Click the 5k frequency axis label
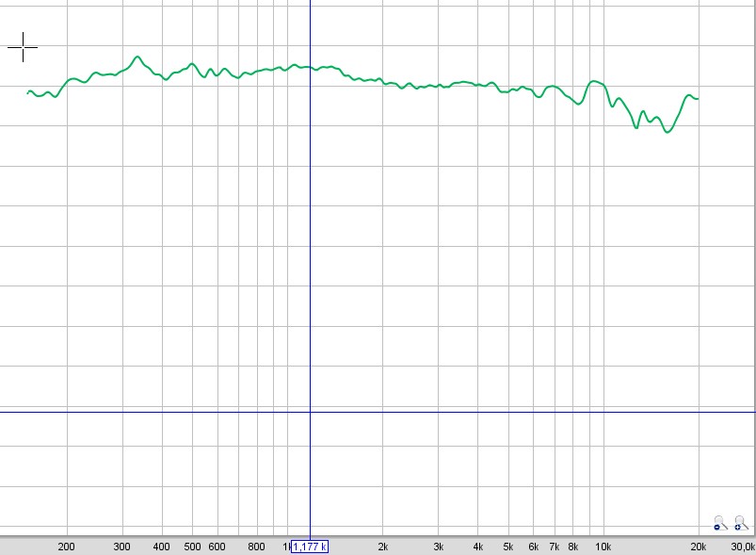The height and width of the screenshot is (555, 756). (508, 547)
